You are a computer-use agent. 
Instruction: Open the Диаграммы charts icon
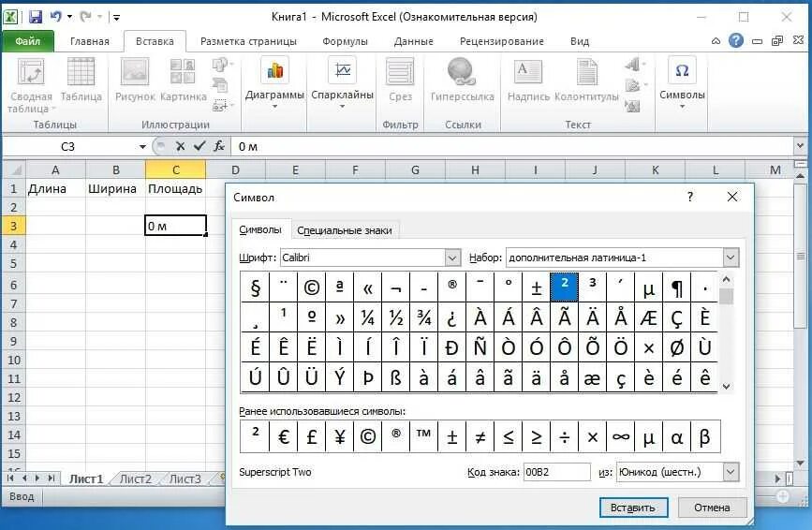[274, 82]
